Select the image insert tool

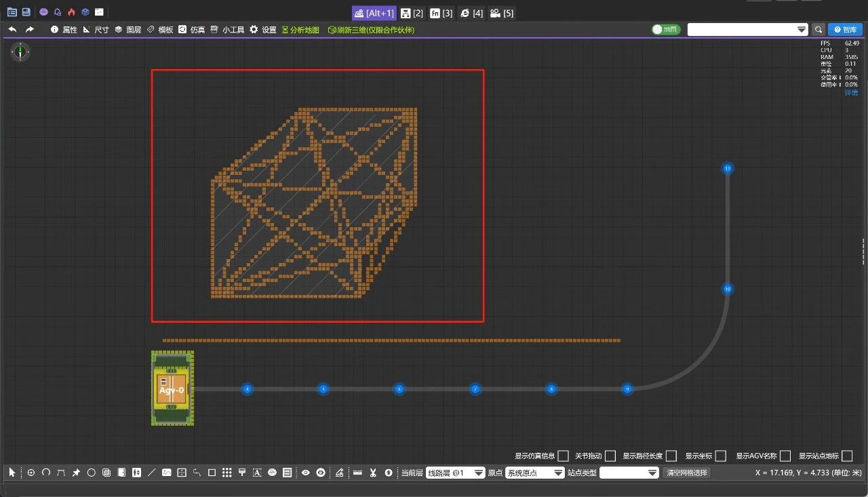(x=167, y=473)
